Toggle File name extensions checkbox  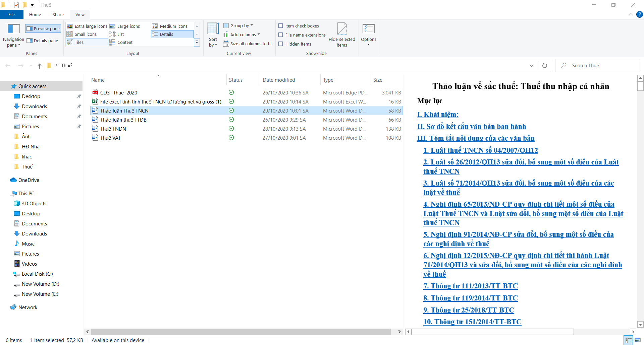tap(281, 35)
